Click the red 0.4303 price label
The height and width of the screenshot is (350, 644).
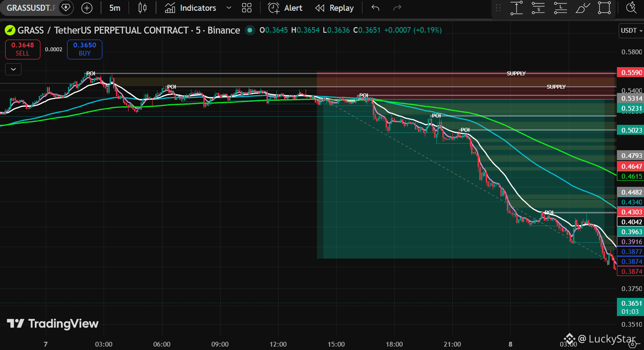pyautogui.click(x=630, y=212)
